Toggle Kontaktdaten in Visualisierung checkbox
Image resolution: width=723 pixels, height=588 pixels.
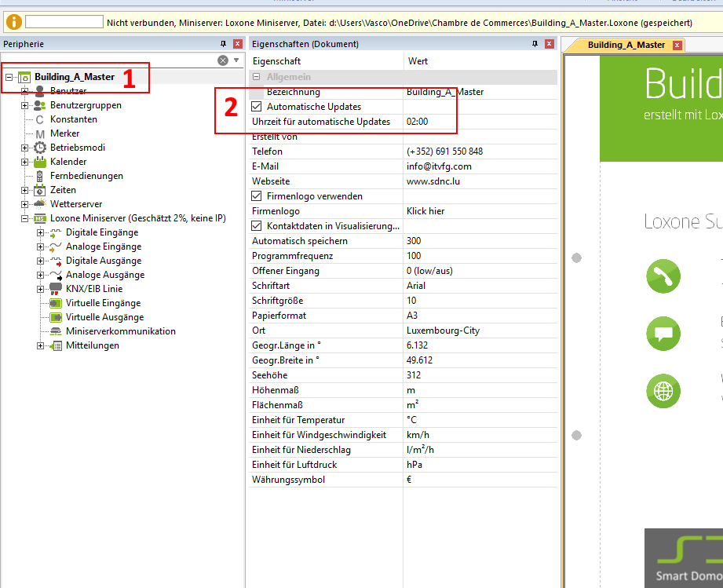[257, 226]
